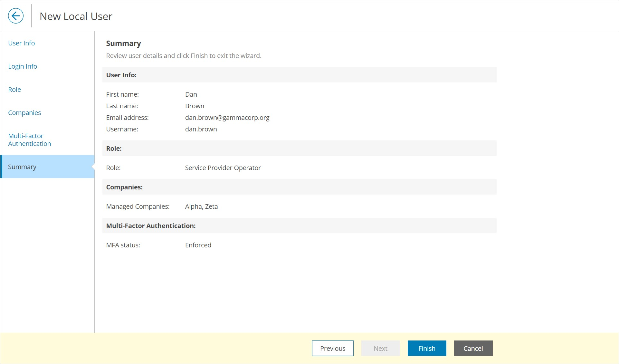Click the dan.brown username value
The height and width of the screenshot is (364, 619).
[201, 129]
